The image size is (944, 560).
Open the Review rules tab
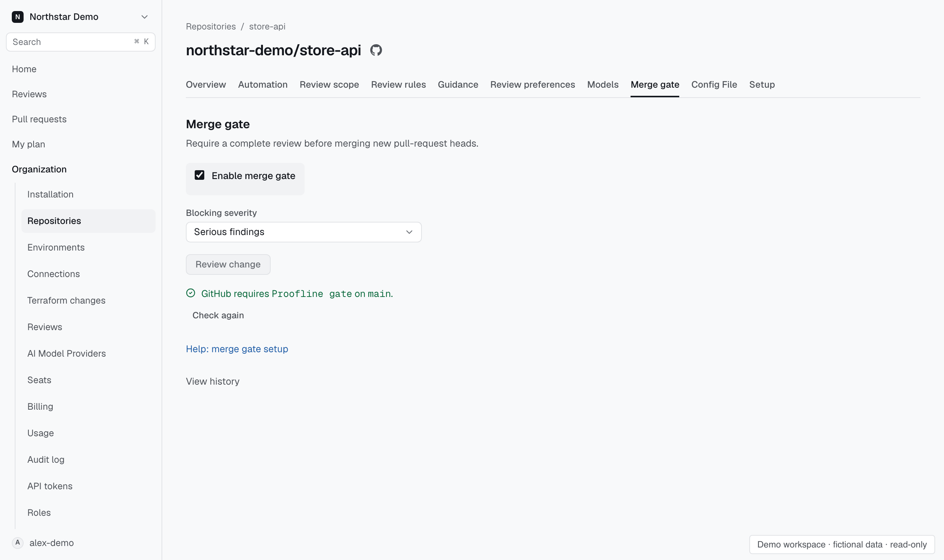point(398,84)
